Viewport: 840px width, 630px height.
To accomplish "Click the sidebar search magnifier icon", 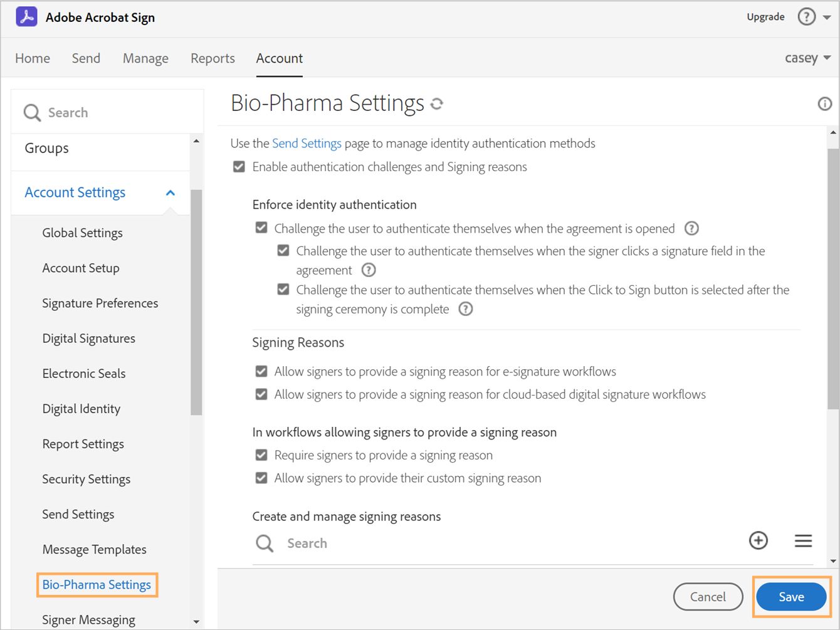I will coord(32,113).
